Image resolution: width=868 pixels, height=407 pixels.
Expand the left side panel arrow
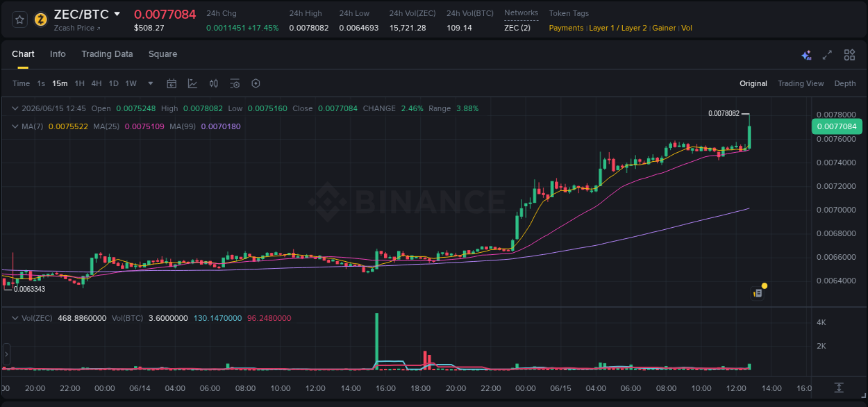point(6,354)
